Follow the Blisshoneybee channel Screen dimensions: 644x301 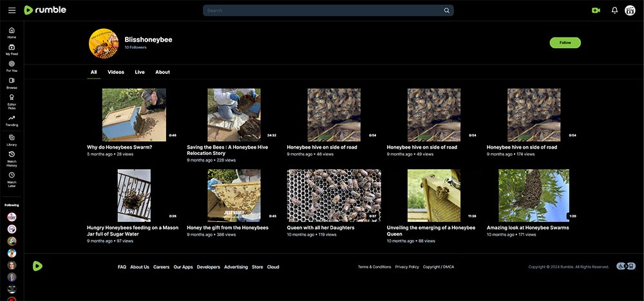point(565,42)
